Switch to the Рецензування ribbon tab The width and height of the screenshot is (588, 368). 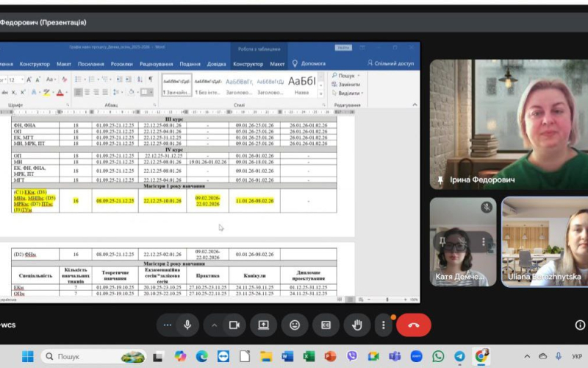[x=156, y=64]
